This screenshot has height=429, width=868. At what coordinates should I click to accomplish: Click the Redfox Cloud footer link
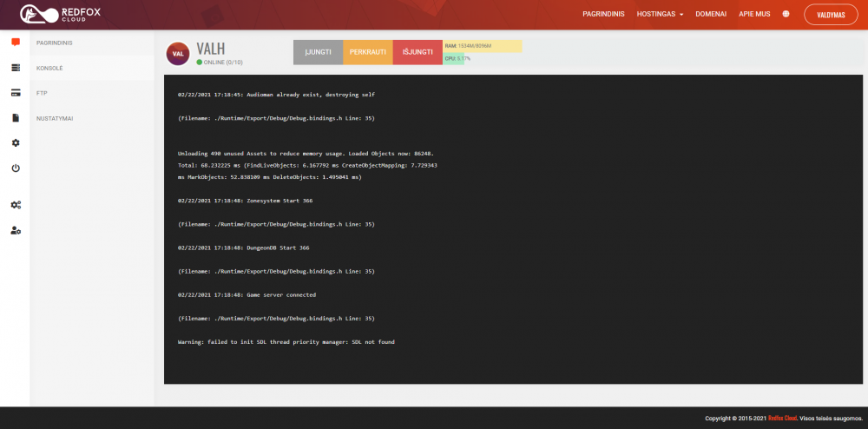[783, 419]
